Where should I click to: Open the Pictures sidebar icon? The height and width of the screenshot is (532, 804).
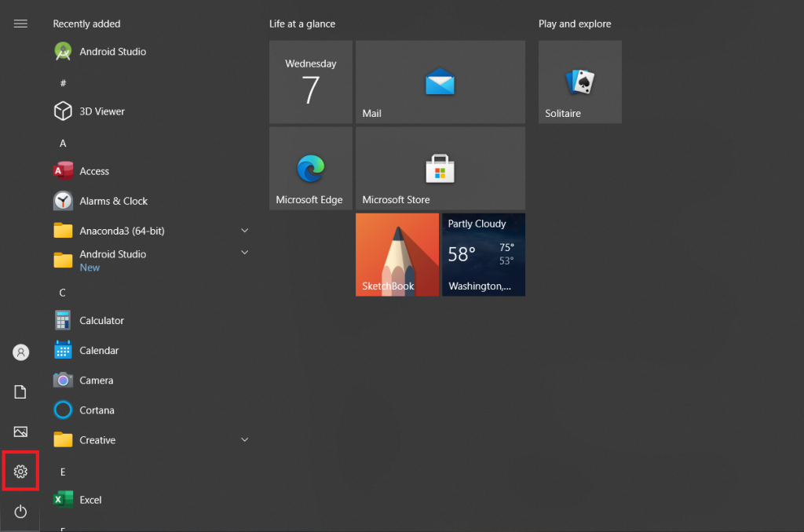21,432
